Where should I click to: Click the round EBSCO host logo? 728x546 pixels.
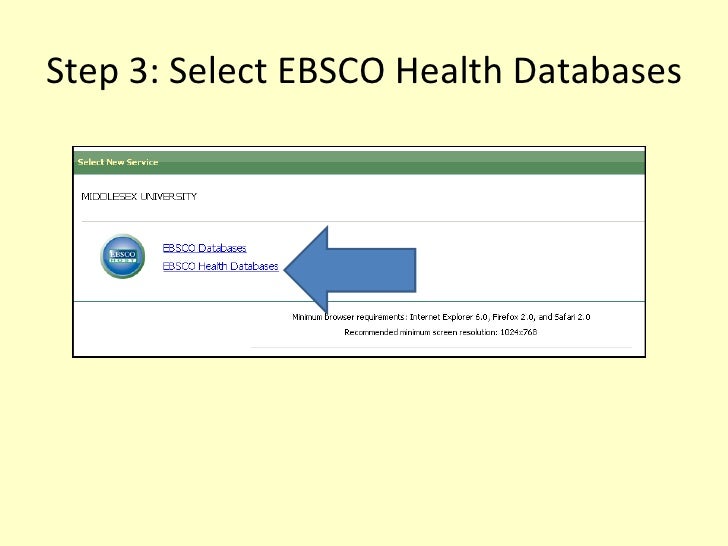coord(123,256)
